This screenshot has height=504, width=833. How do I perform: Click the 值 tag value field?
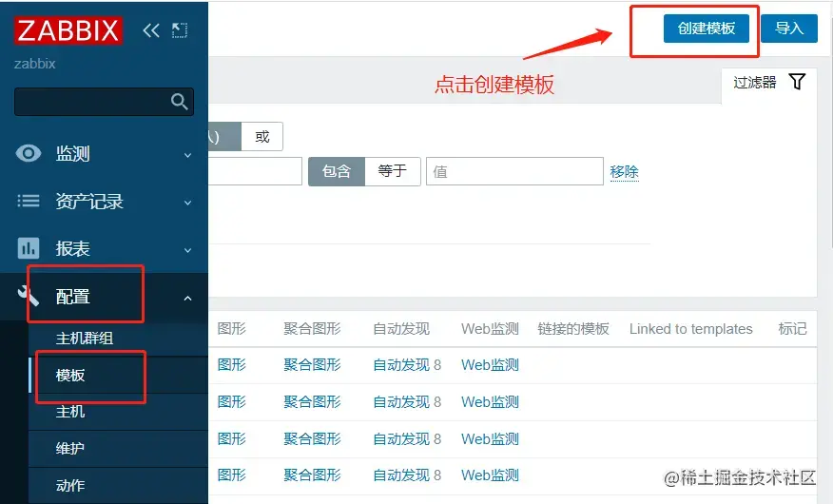pyautogui.click(x=514, y=171)
